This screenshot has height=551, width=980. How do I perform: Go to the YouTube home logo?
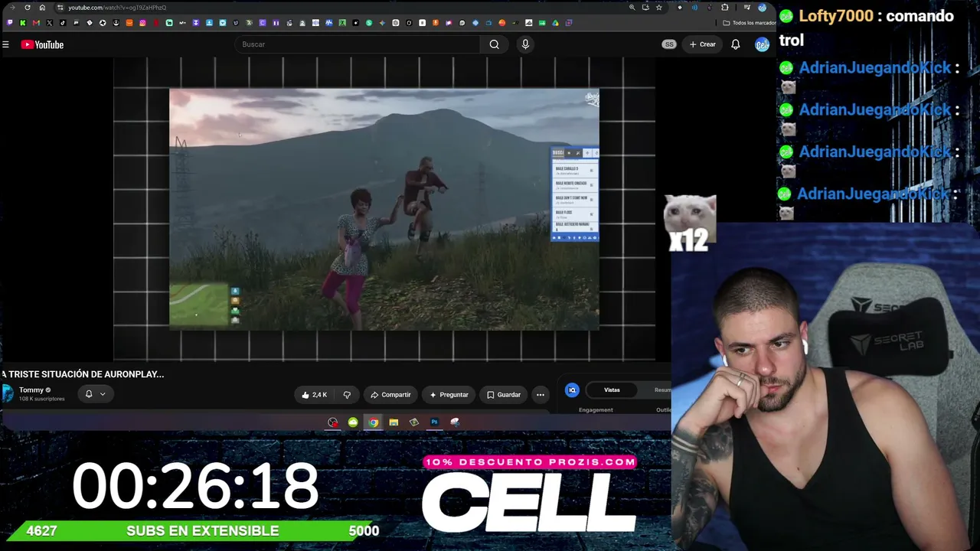(x=42, y=44)
